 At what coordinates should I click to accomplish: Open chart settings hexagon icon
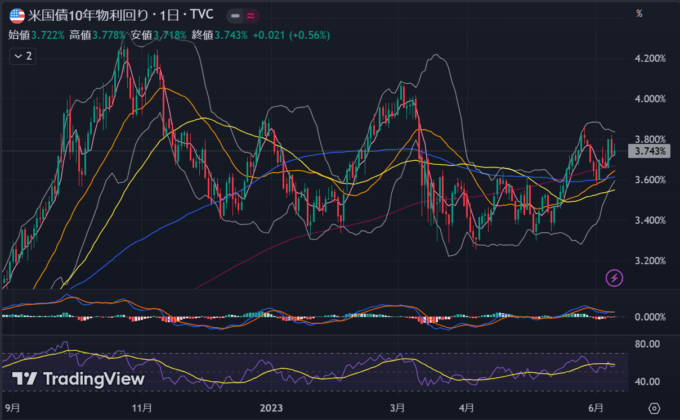(653, 408)
